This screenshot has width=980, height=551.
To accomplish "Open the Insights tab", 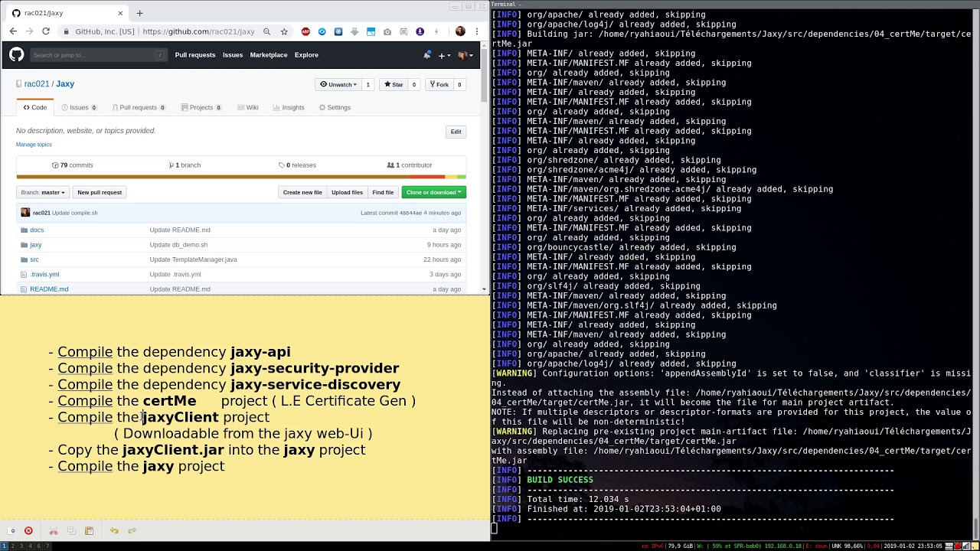I will pos(288,108).
